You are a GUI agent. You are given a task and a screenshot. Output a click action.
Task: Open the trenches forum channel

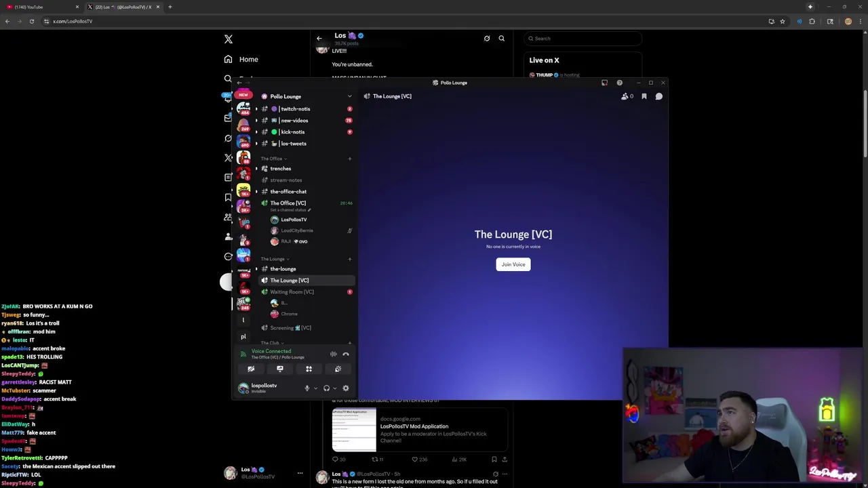coord(305,169)
